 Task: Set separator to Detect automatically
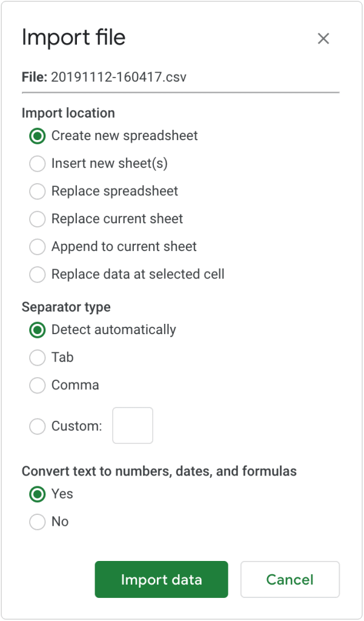coord(38,331)
